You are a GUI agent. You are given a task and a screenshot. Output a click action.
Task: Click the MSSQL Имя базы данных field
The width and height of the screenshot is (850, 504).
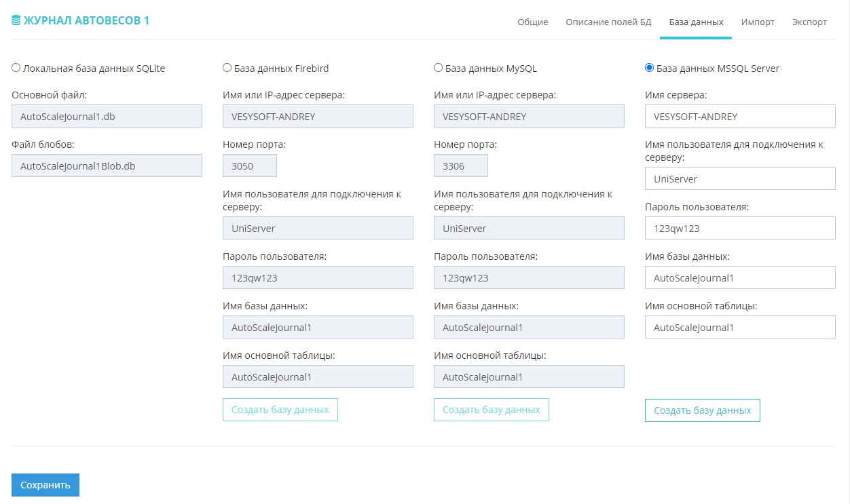point(740,277)
